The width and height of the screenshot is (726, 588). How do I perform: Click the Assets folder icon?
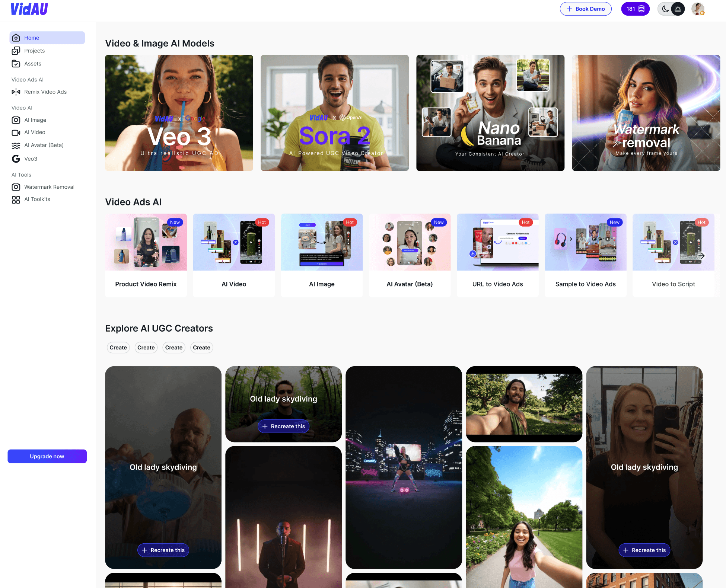tap(16, 64)
